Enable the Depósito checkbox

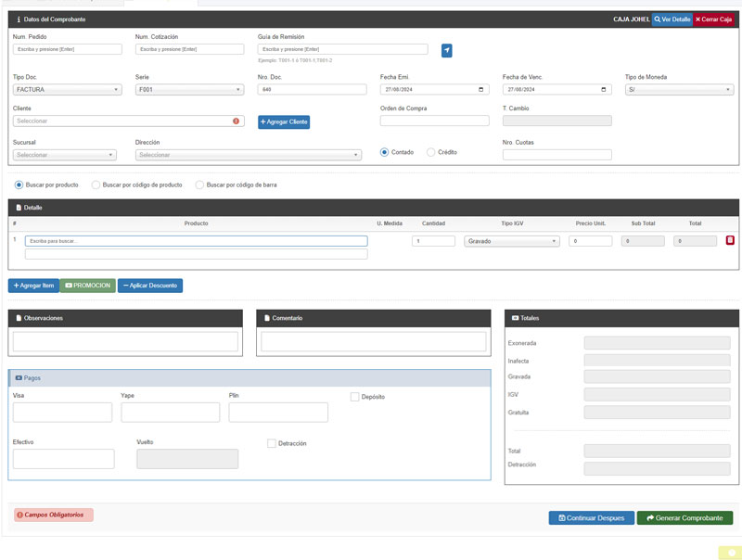[354, 397]
